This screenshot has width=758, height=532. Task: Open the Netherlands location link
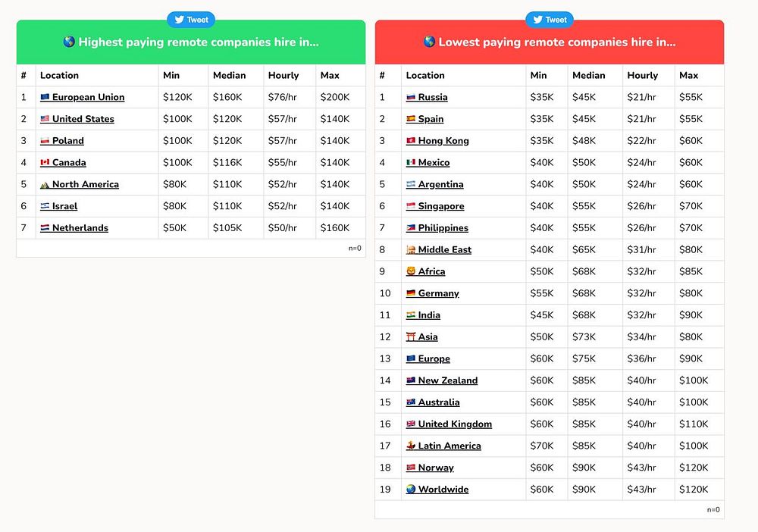tap(80, 228)
